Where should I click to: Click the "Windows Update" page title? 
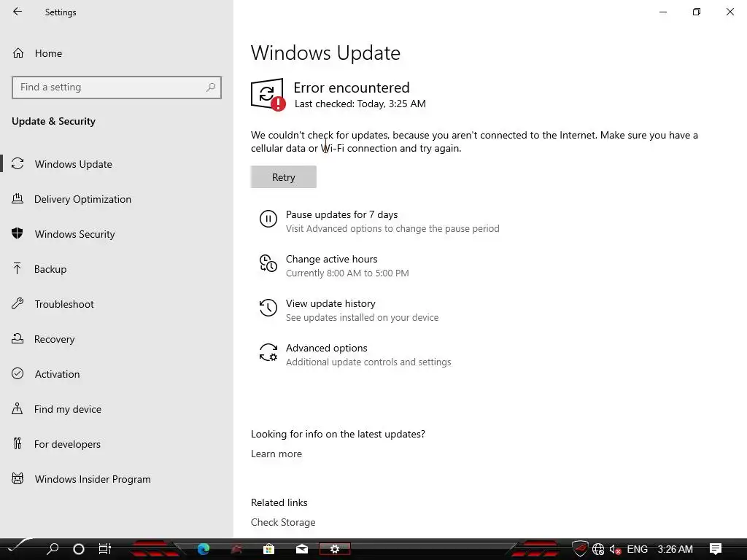pyautogui.click(x=325, y=52)
